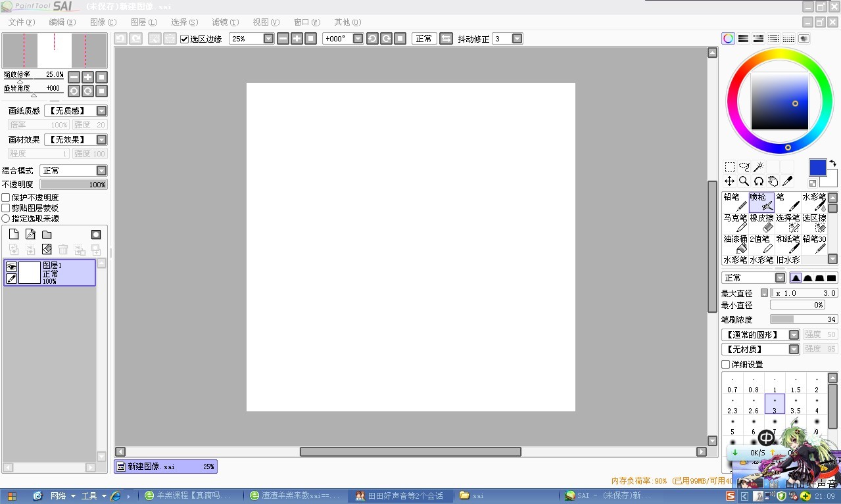The image size is (841, 504).
Task: Rotate view counterclockwise from toolbar
Action: tap(372, 39)
